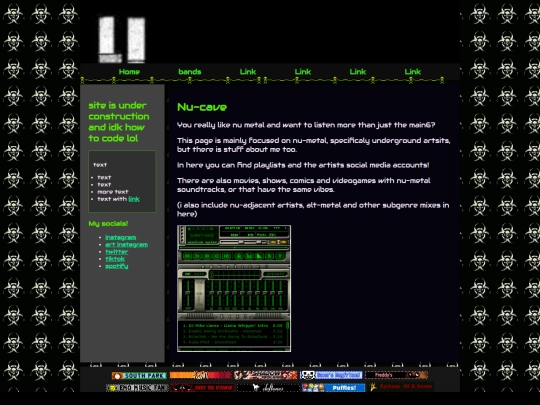Click the Nu-cave heading
The height and width of the screenshot is (405, 540).
coord(202,107)
